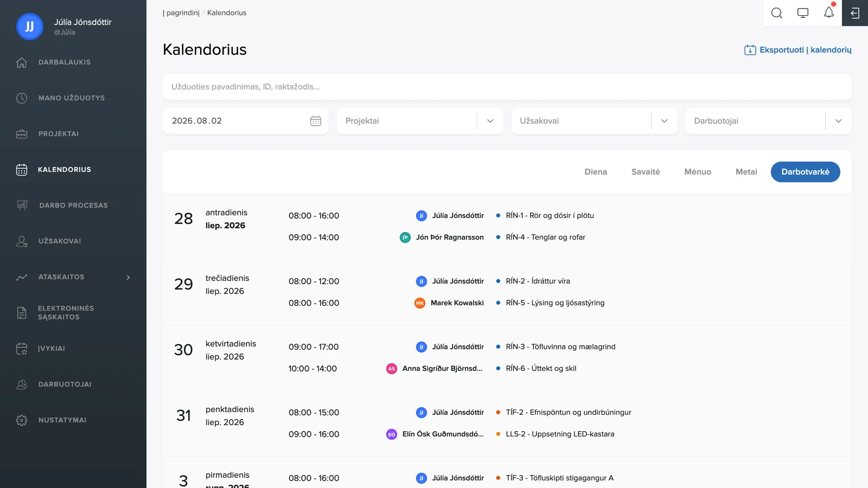Click the export calendar icon
Image resolution: width=868 pixels, height=488 pixels.
click(x=750, y=50)
